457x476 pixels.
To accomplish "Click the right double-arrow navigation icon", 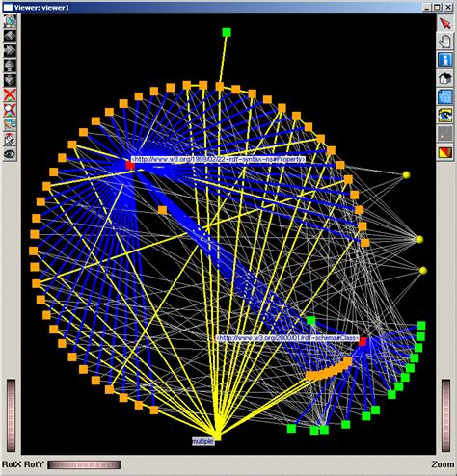I will (10, 50).
